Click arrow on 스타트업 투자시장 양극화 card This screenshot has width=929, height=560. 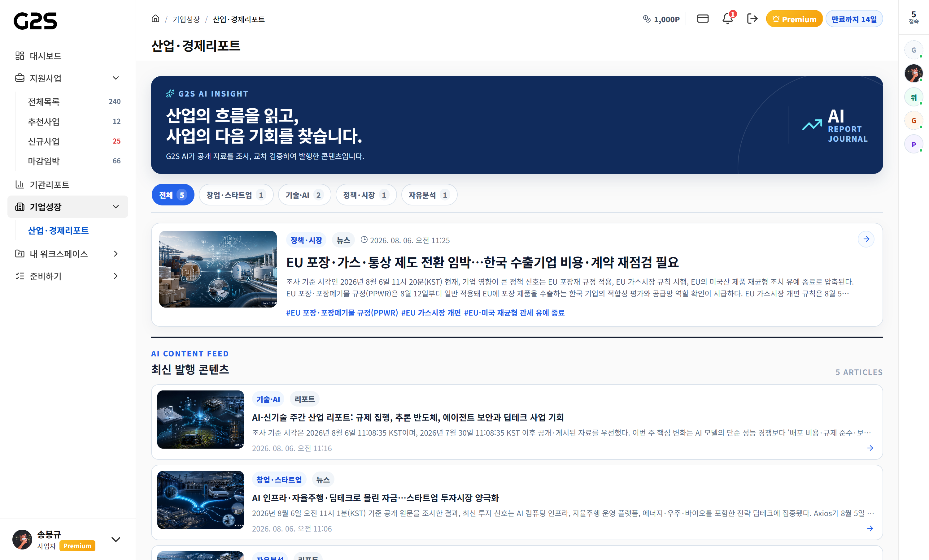[870, 529]
